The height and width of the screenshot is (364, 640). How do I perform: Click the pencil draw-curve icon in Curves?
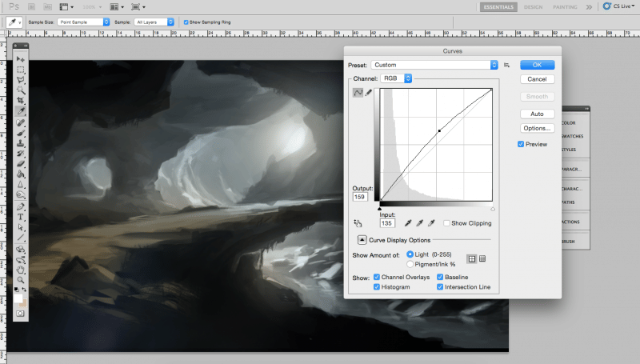[369, 93]
